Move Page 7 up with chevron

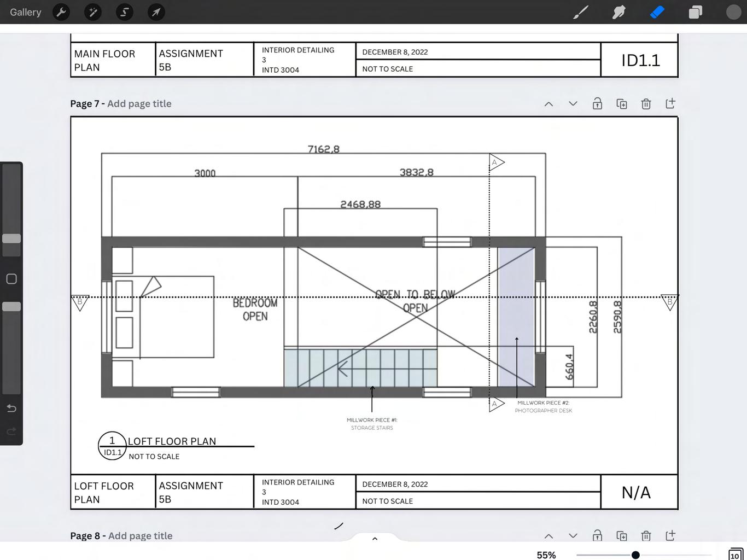(x=548, y=104)
